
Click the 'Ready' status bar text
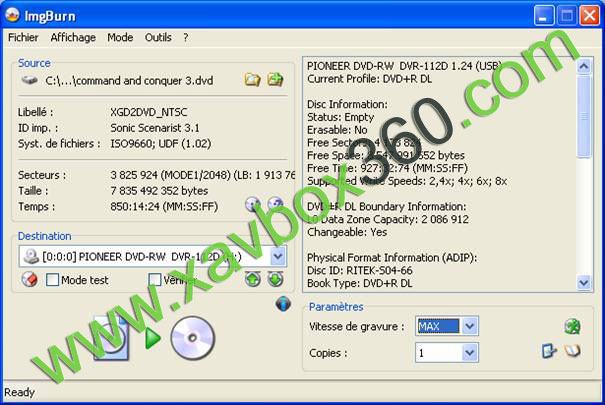(x=19, y=392)
